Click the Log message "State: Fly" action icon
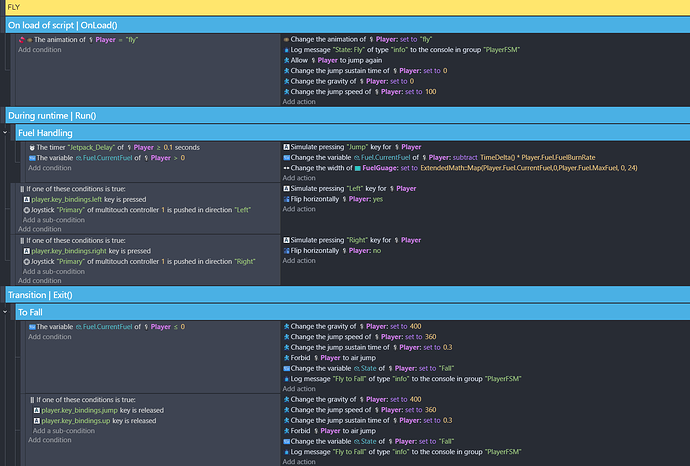Screen dimensions: 690x466 point(288,50)
